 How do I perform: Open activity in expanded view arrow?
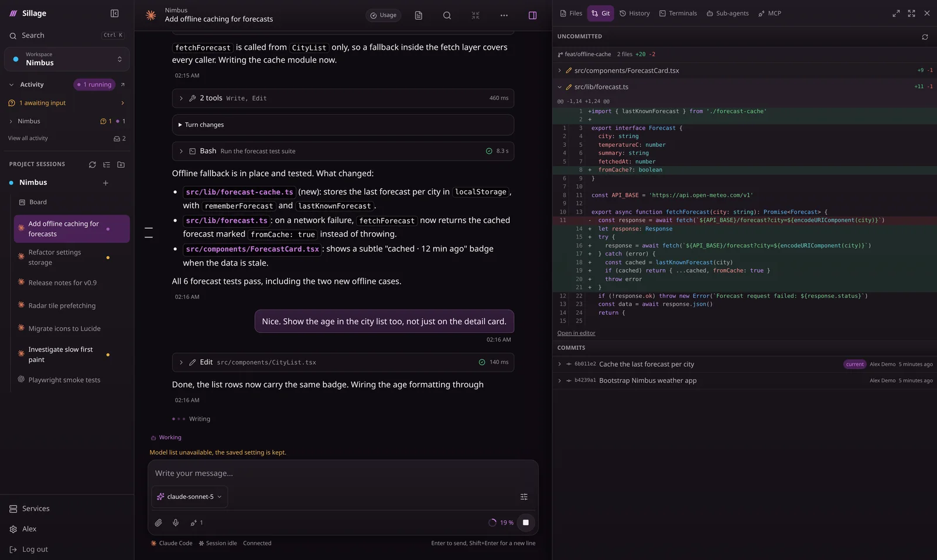[x=123, y=85]
